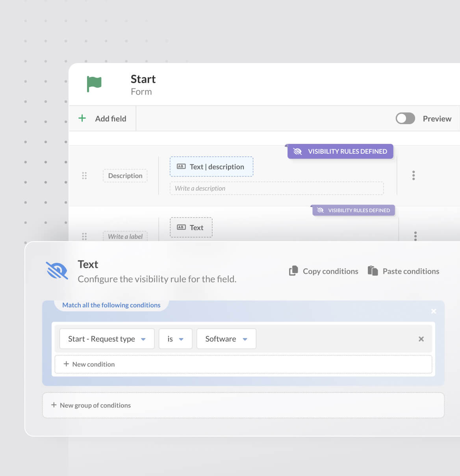This screenshot has height=476, width=460.
Task: Open three-dot menu for Text field row
Action: coord(415,236)
